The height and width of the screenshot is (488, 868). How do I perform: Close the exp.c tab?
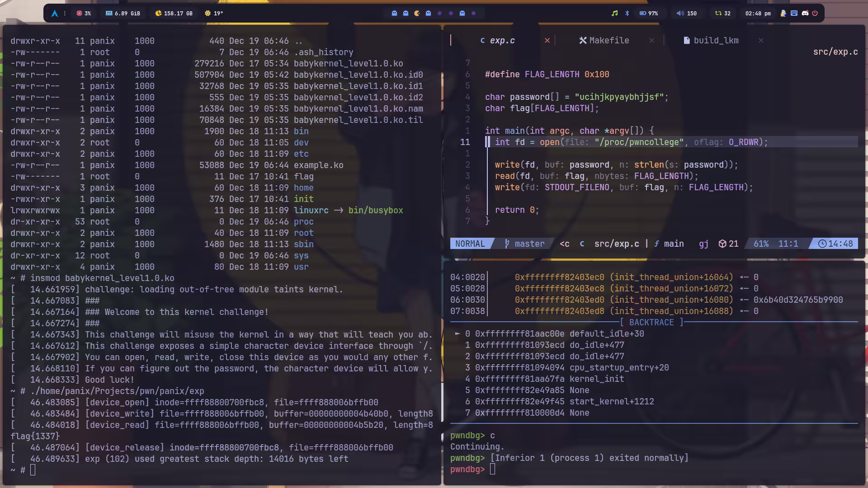[547, 41]
